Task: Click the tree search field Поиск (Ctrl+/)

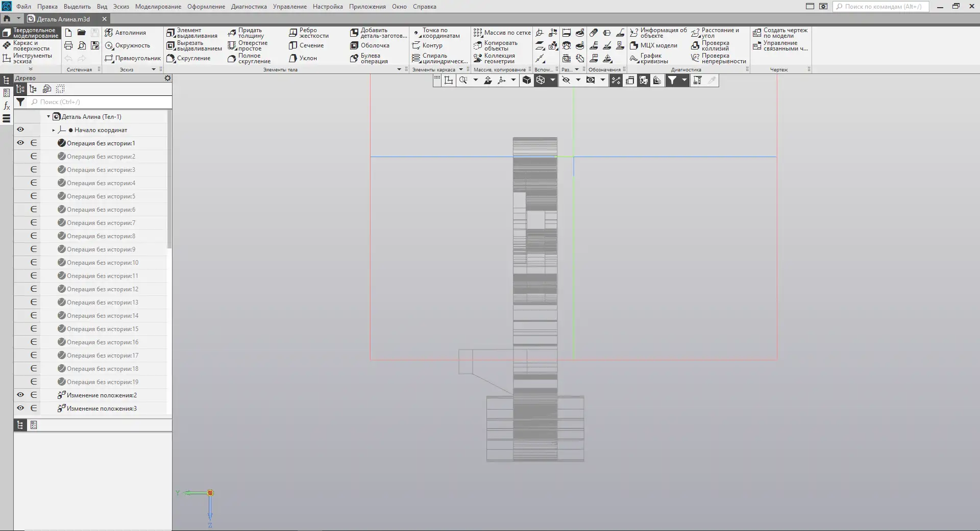Action: point(100,102)
